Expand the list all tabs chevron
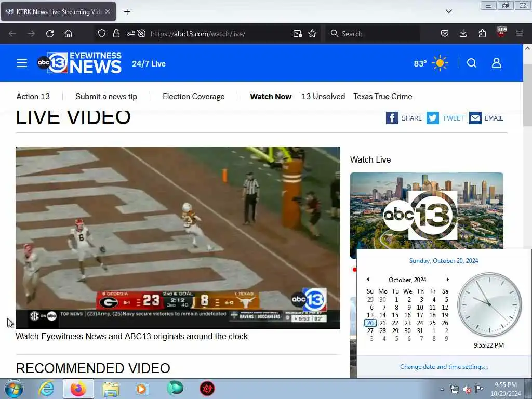 448,11
